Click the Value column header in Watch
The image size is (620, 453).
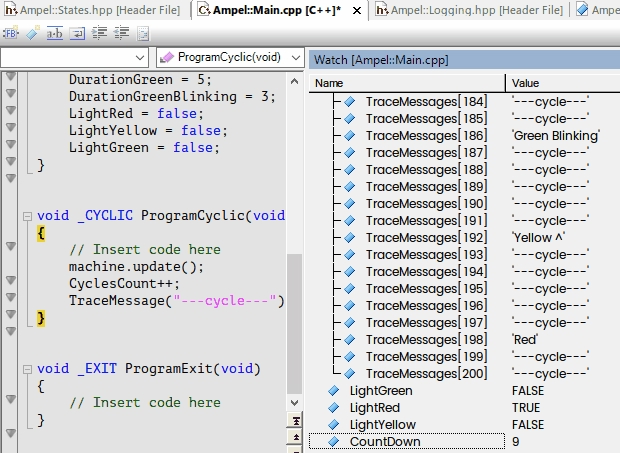click(x=563, y=83)
